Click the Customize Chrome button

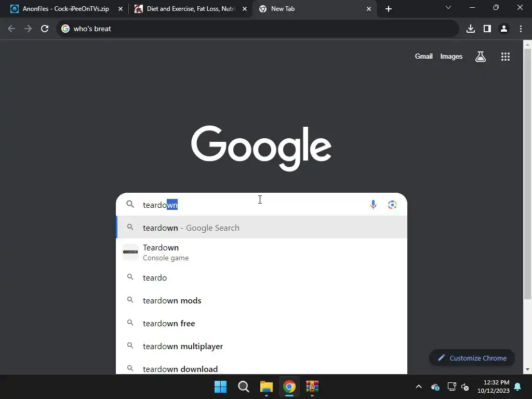click(x=472, y=358)
